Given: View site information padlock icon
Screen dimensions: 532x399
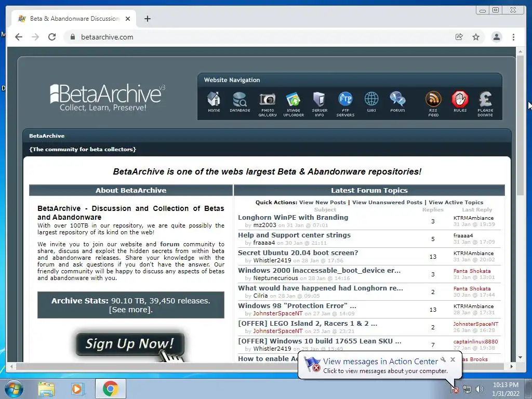Looking at the screenshot, I should pyautogui.click(x=72, y=37).
